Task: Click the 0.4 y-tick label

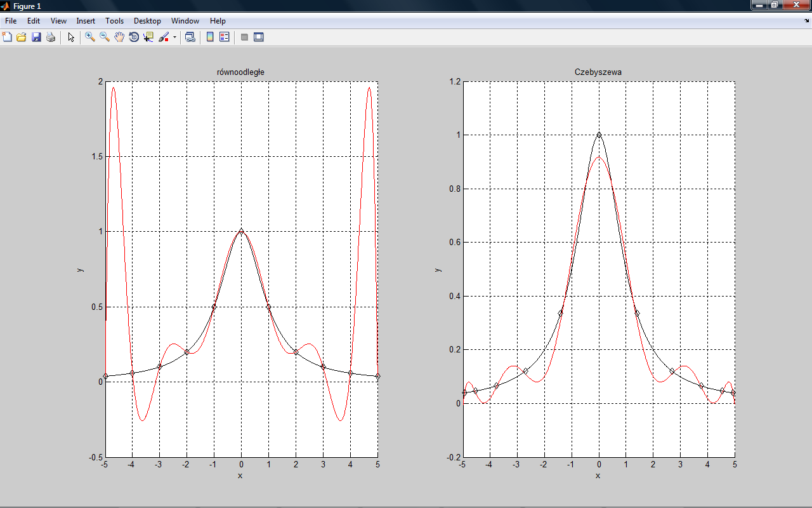Action: point(454,296)
